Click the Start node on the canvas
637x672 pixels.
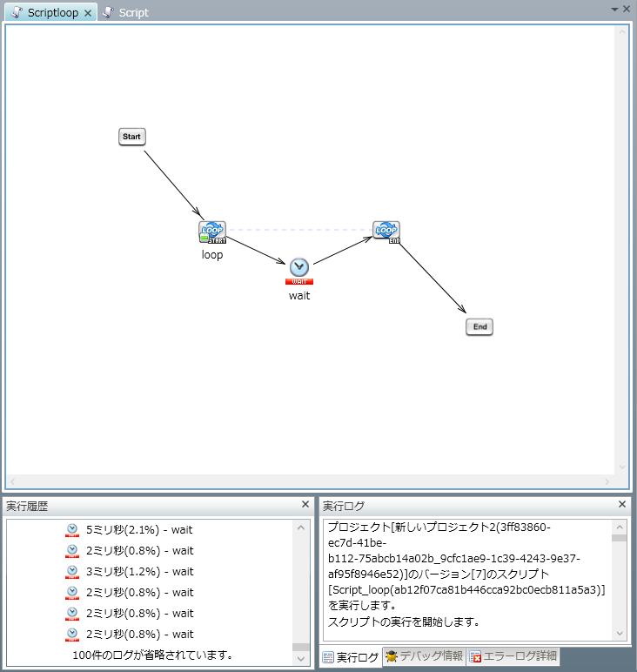click(x=131, y=137)
